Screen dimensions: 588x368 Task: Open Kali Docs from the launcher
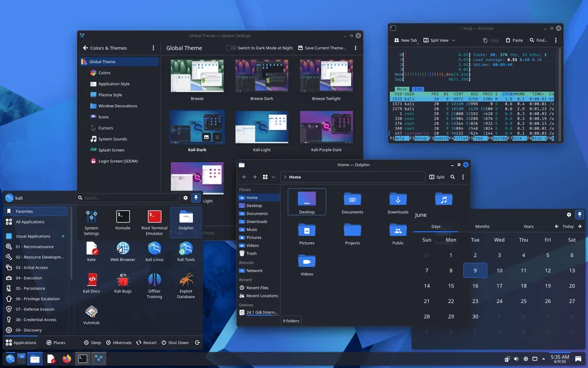tap(91, 283)
